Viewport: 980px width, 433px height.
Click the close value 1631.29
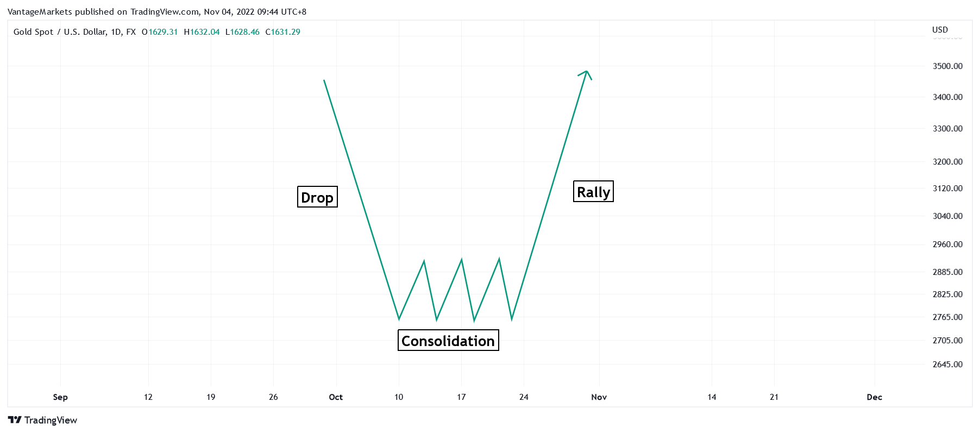pyautogui.click(x=285, y=32)
